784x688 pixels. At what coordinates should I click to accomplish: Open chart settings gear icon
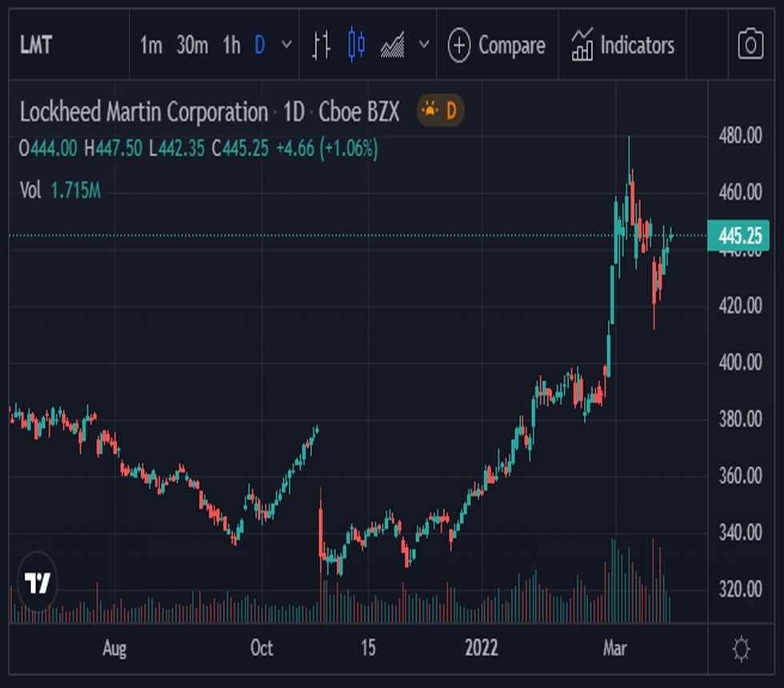point(741,649)
